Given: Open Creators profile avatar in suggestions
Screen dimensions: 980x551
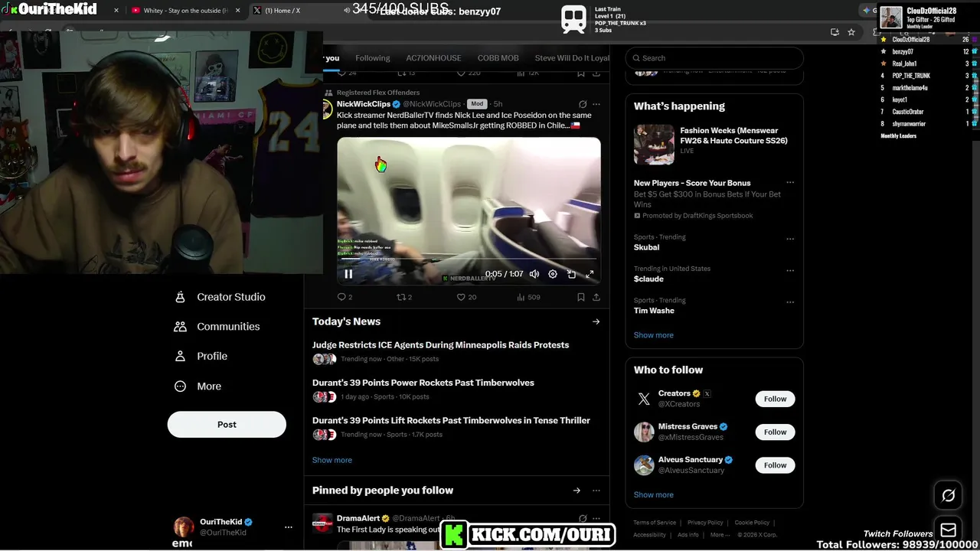Looking at the screenshot, I should tap(644, 399).
